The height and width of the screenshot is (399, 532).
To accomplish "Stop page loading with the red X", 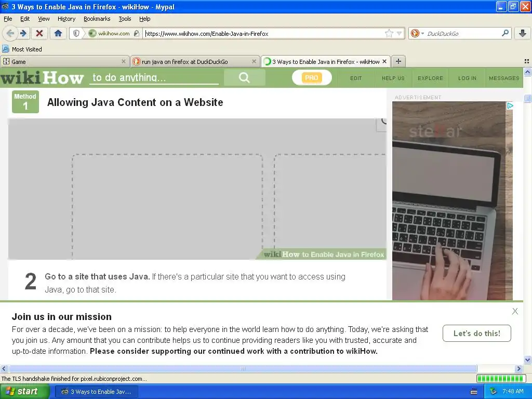I will pos(39,33).
